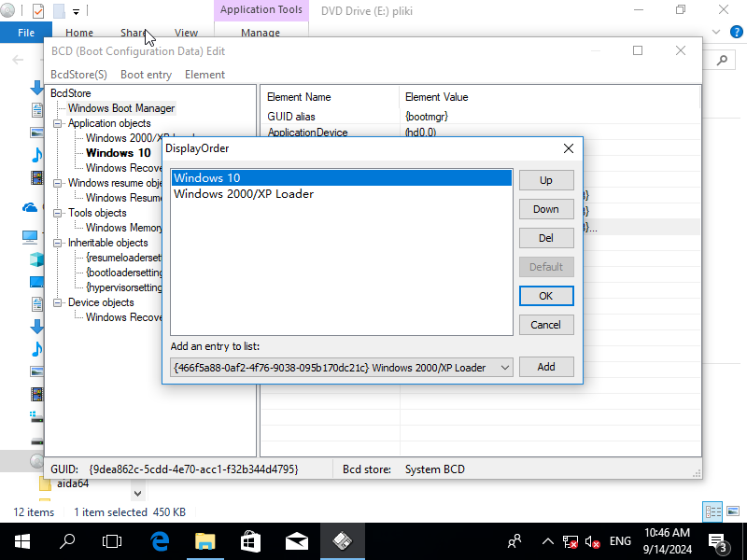Click Element Value column header

pos(550,97)
